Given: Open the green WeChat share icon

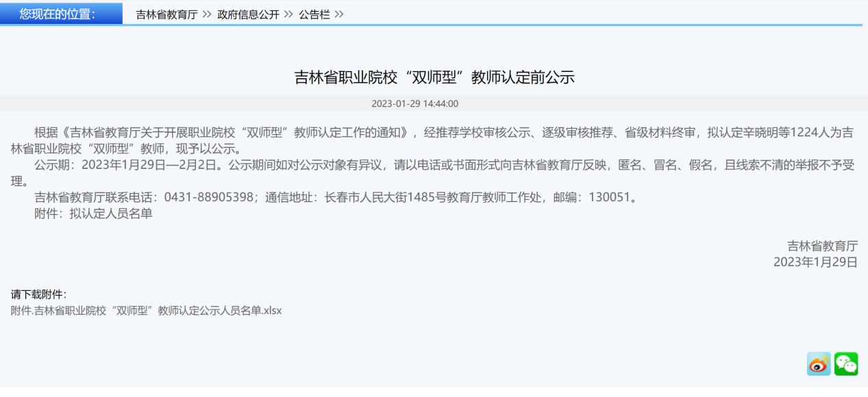Looking at the screenshot, I should coord(846,364).
